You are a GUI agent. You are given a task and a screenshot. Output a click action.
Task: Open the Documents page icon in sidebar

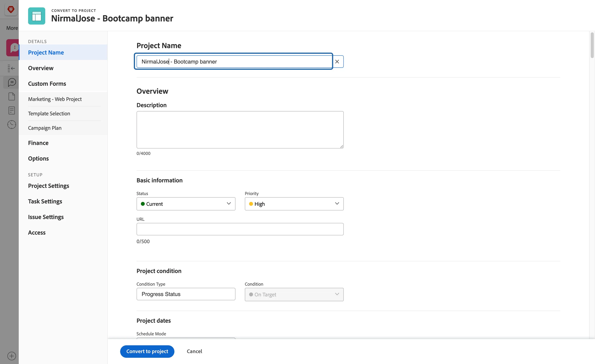pyautogui.click(x=12, y=96)
